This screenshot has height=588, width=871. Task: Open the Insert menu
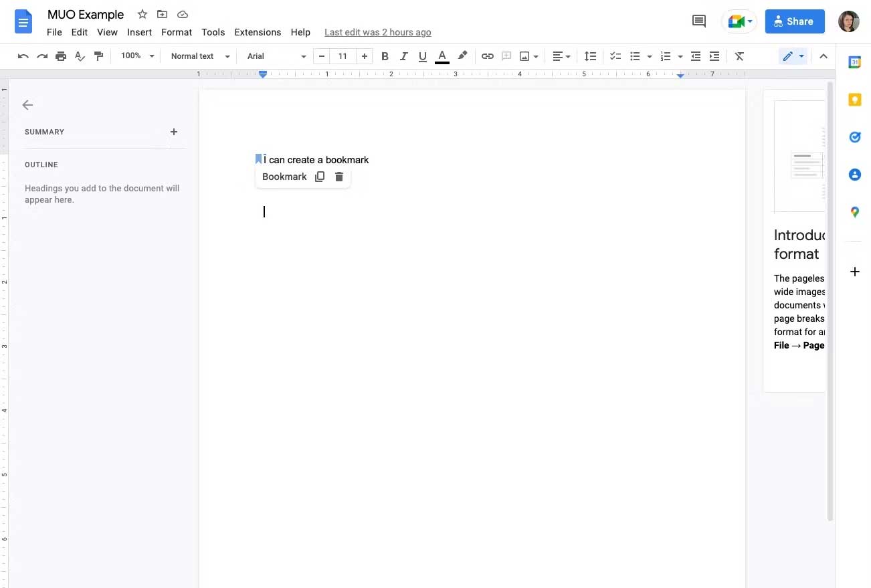pos(139,32)
